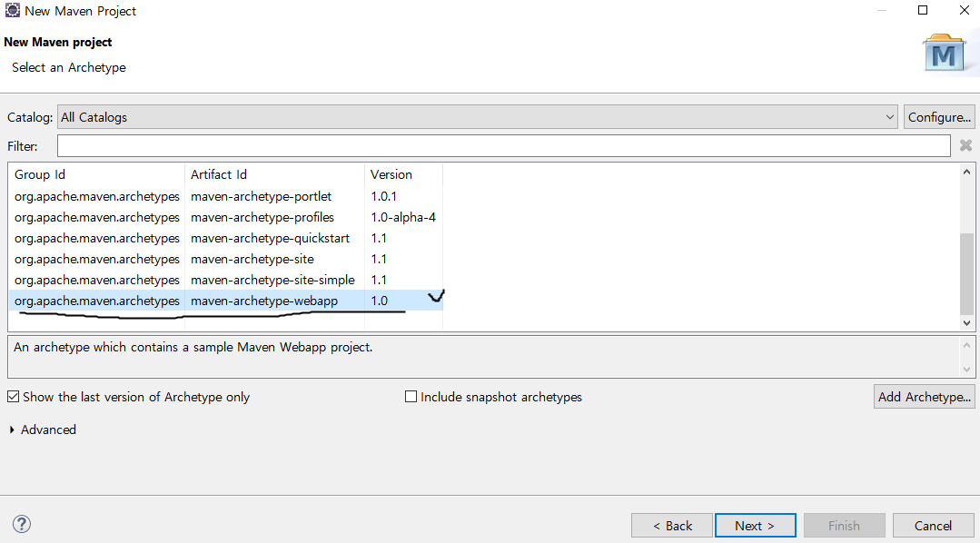Screen dimensions: 980x543
Task: Select the maven-archetype-profiles row
Action: click(225, 217)
